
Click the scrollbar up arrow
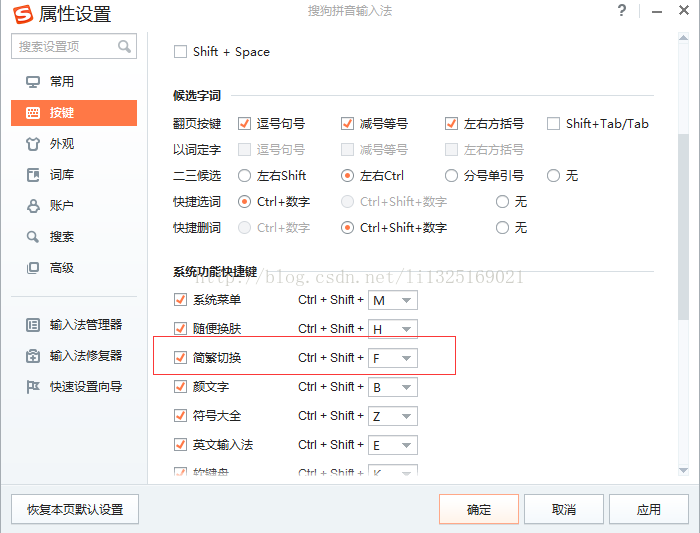tap(683, 37)
